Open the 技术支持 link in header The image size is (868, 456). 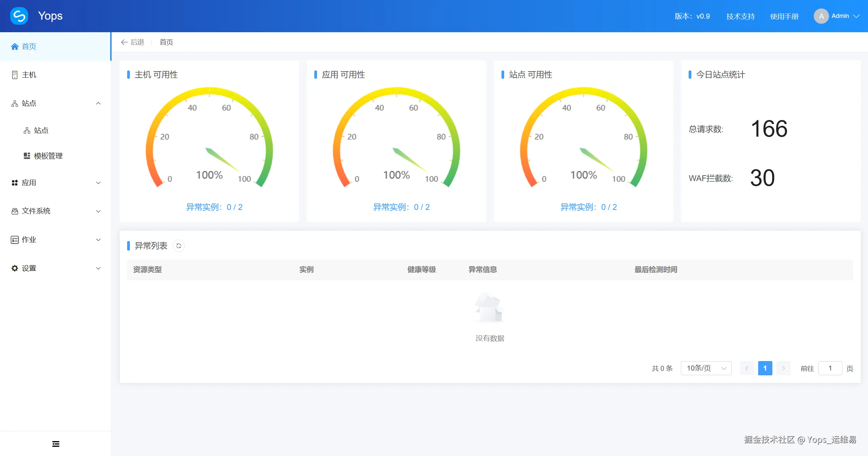[741, 16]
